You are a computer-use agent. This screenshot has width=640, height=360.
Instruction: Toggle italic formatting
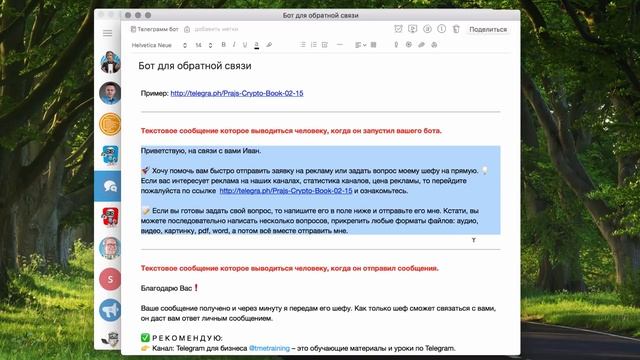tap(234, 45)
